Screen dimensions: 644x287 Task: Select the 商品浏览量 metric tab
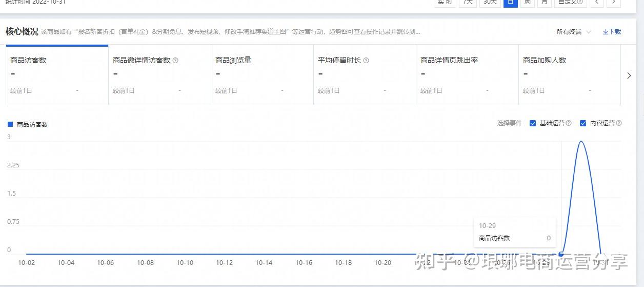coord(262,75)
